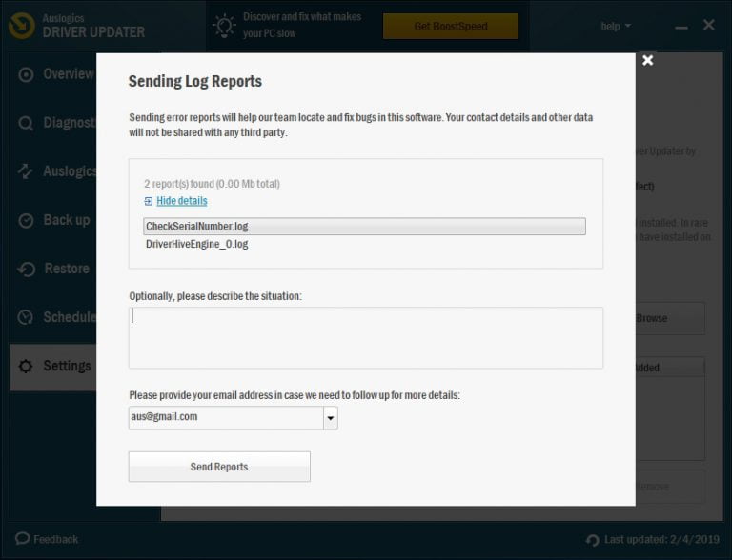Click the Scheduler clock icon
Viewport: 732px width, 560px height.
click(x=26, y=317)
